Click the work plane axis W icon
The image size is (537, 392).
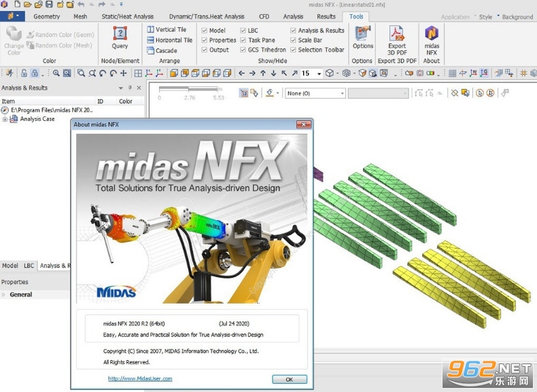(x=473, y=73)
